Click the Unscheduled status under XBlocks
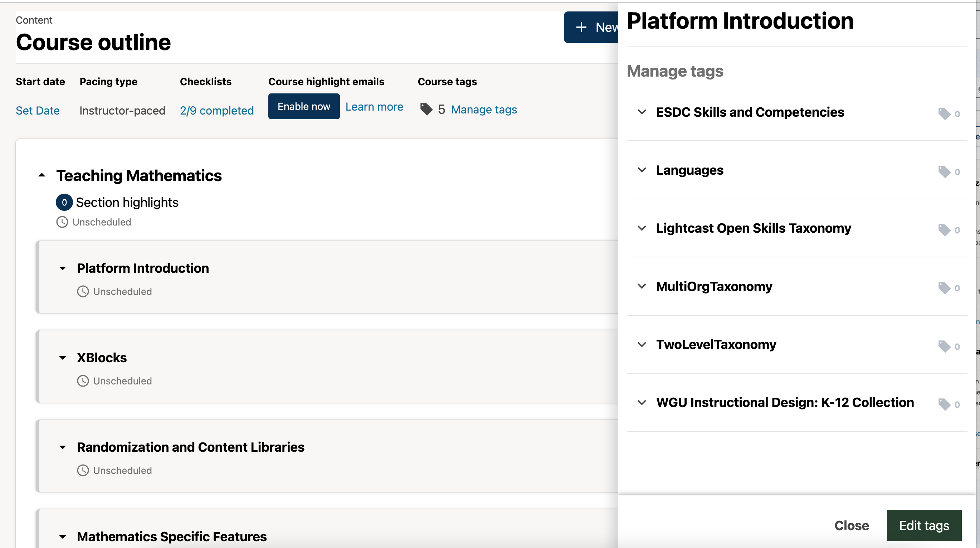Image resolution: width=980 pixels, height=548 pixels. [122, 381]
